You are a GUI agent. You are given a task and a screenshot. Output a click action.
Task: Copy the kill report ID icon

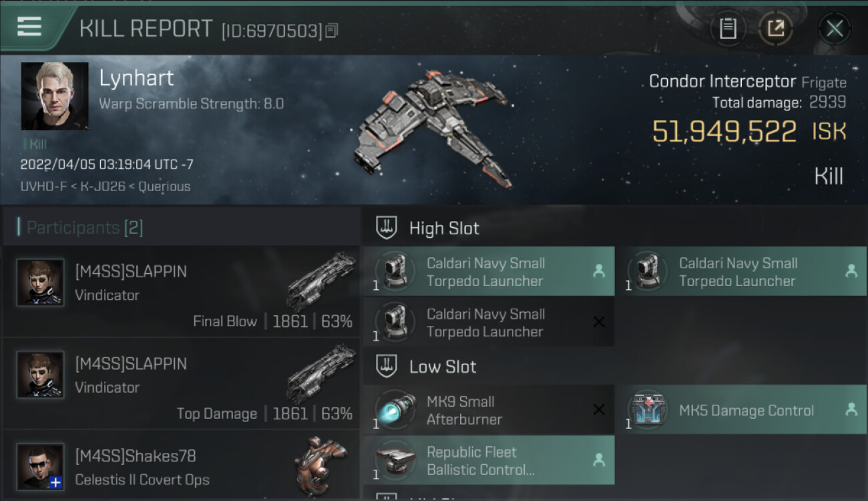click(x=332, y=30)
